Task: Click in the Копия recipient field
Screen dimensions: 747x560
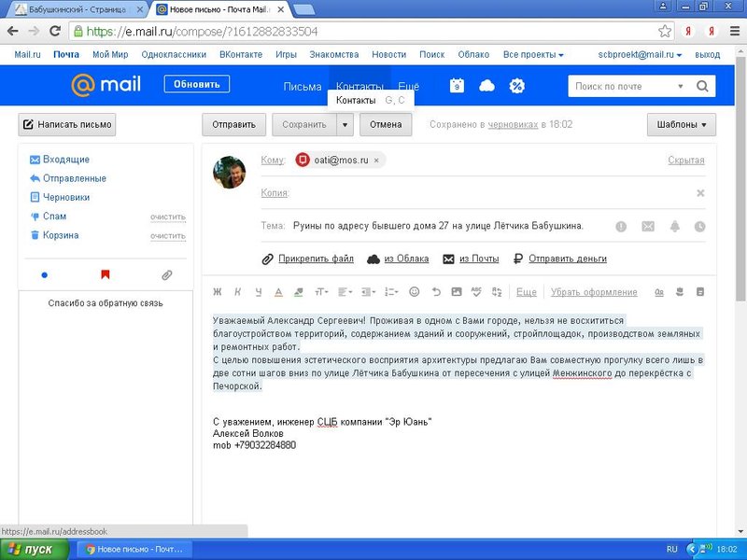Action: coord(486,193)
